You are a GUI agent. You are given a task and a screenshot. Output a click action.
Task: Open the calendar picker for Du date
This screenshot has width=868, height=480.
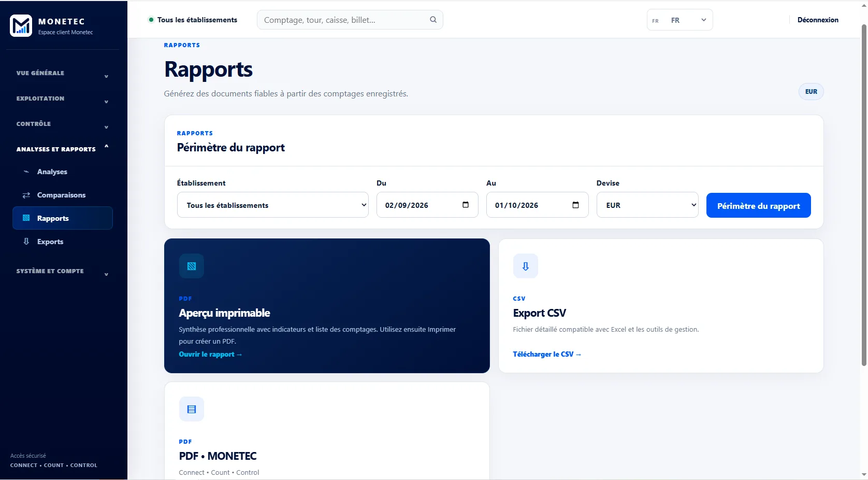coord(465,205)
